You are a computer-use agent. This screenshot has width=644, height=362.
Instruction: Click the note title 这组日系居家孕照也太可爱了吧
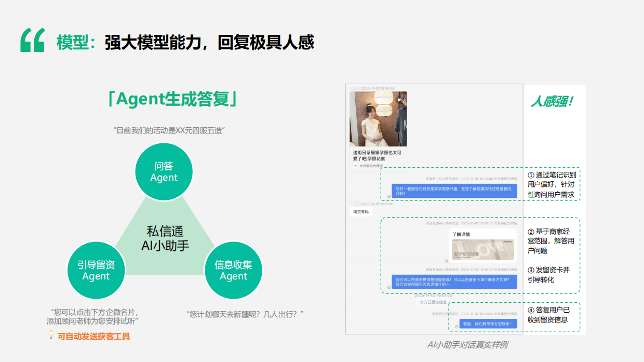tap(378, 155)
